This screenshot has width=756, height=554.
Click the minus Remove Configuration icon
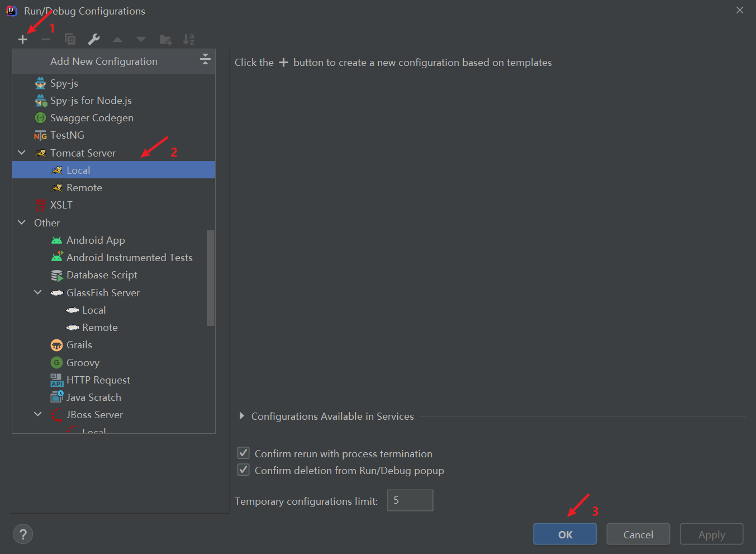click(x=46, y=40)
